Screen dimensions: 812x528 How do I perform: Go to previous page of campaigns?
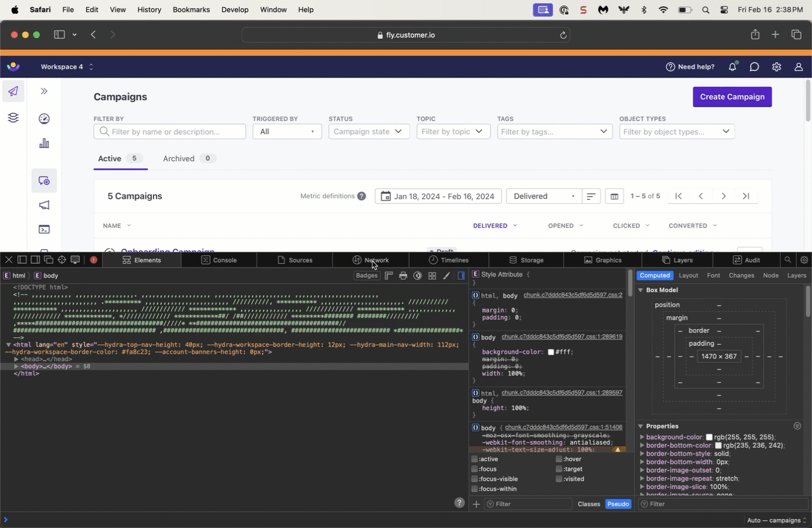(701, 196)
